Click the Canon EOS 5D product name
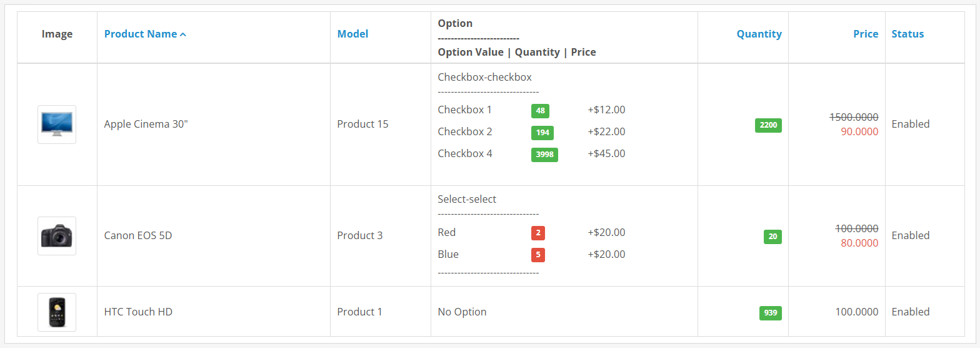 (137, 235)
